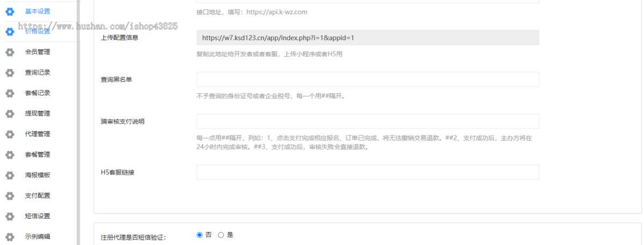Click the gear icon beside 海报模板
644x245 pixels.
point(10,175)
